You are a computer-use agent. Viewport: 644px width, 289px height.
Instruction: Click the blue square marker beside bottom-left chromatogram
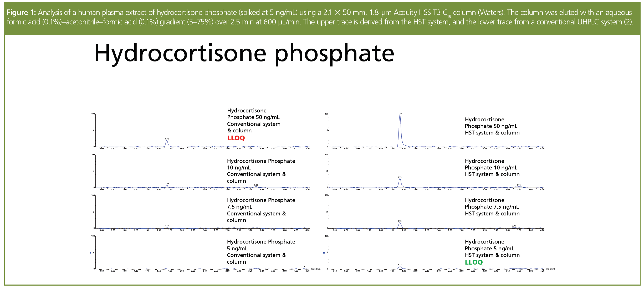[90, 253]
